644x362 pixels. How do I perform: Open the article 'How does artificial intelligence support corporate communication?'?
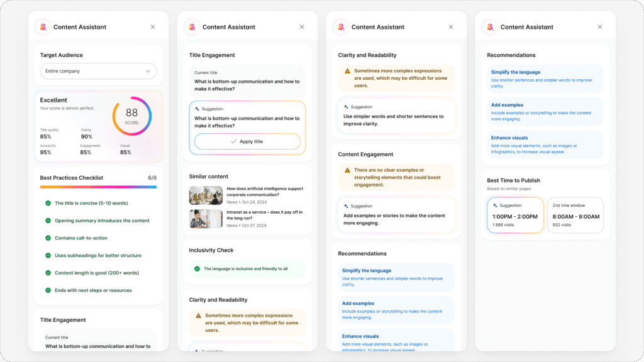coord(264,192)
